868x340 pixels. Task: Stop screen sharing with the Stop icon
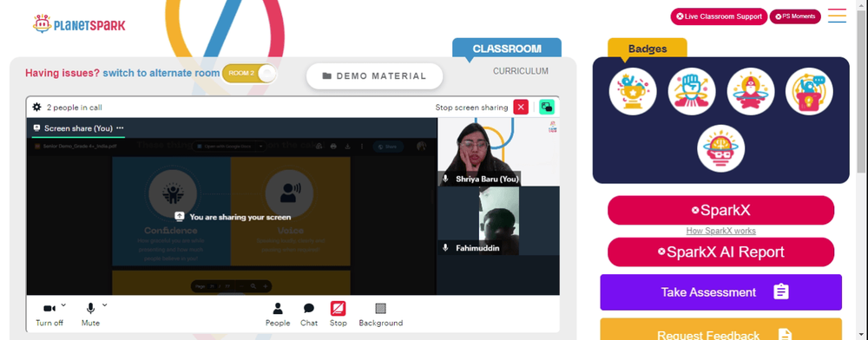click(x=339, y=309)
